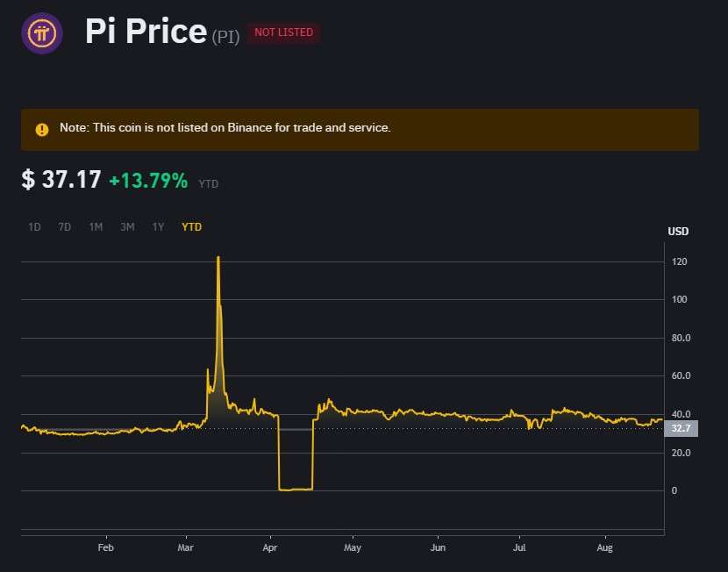The width and height of the screenshot is (728, 572).
Task: Click the YTD percentage change +13.79%
Action: [146, 182]
